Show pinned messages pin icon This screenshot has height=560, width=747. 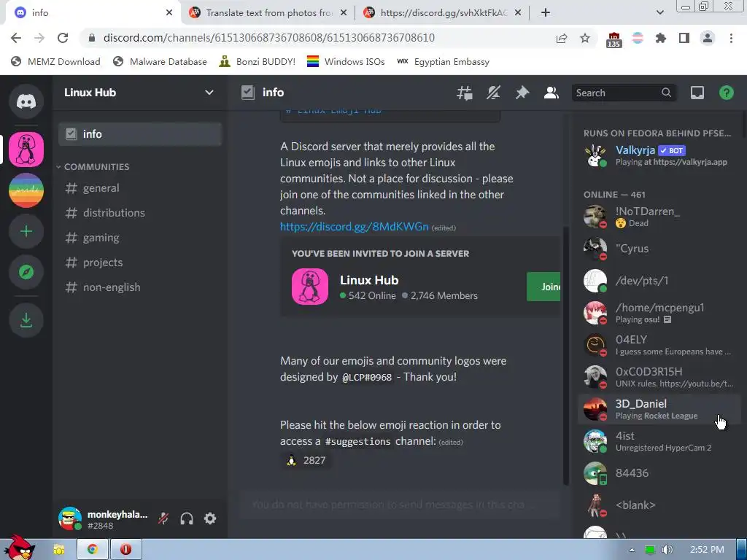[x=522, y=93]
